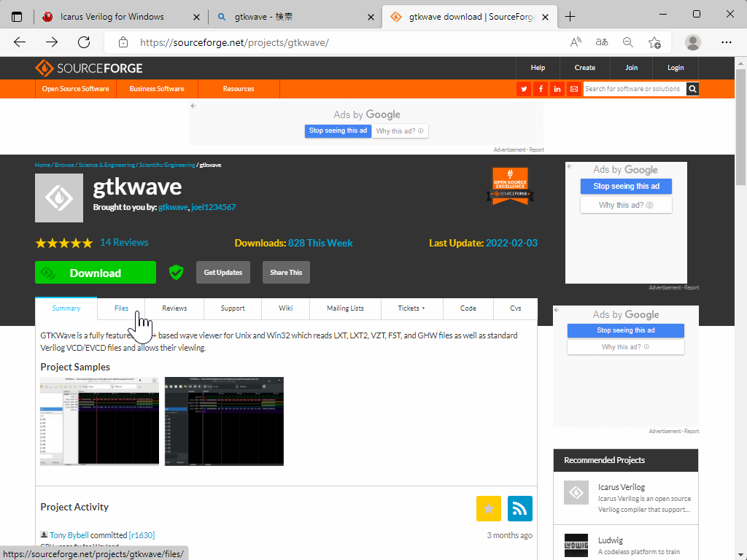Click the browser back arrow
Screen dimensions: 747x560
click(20, 42)
